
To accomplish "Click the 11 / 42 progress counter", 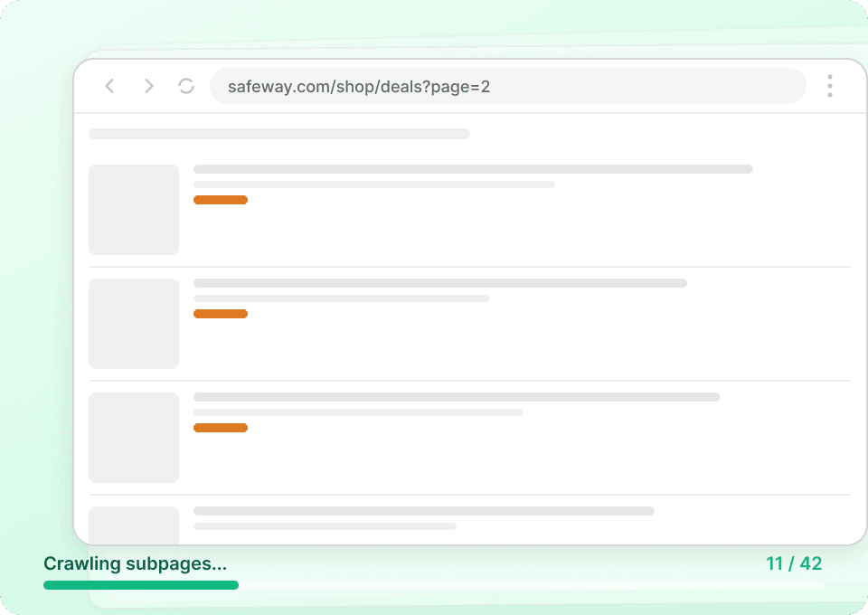I will click(794, 563).
